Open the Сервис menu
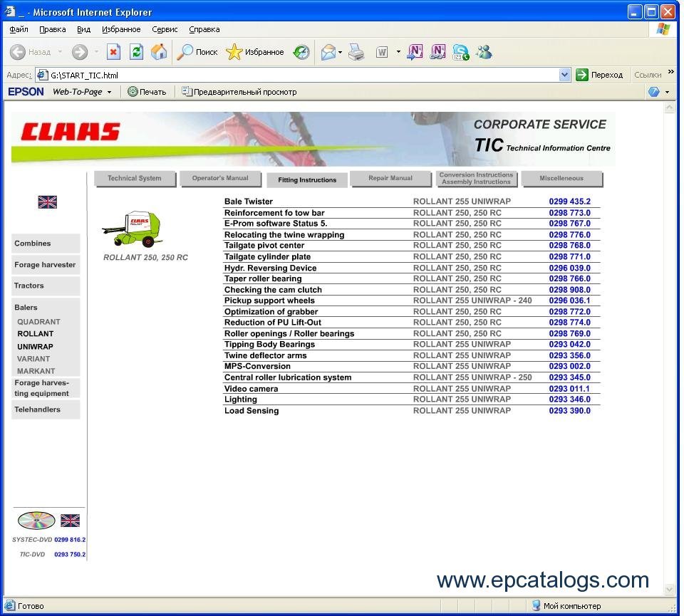Screen dimensions: 684x616 click(x=165, y=29)
